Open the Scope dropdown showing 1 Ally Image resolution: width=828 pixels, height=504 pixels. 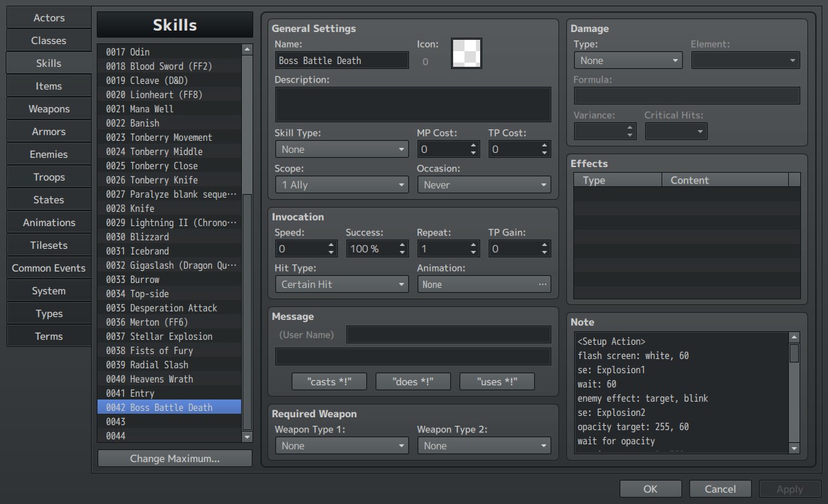pyautogui.click(x=341, y=185)
